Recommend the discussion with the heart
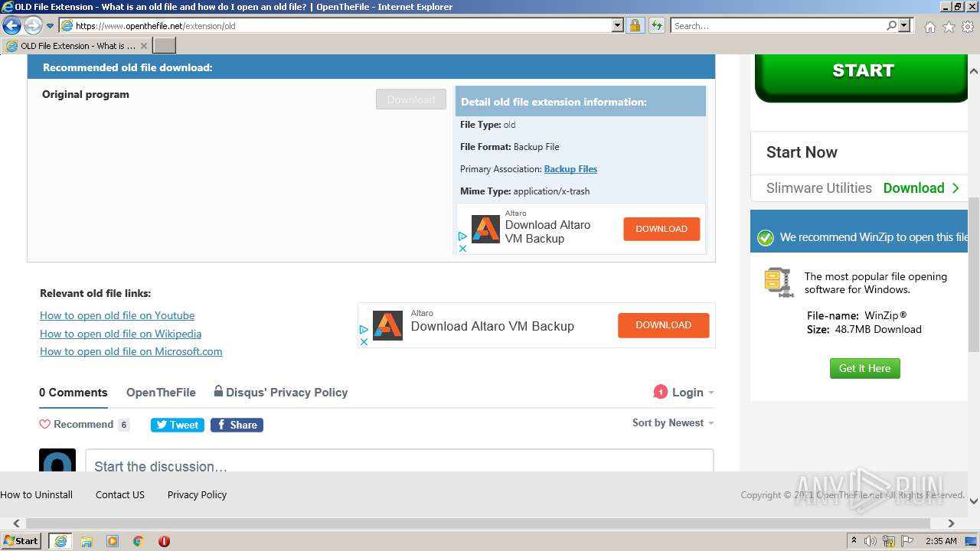The image size is (980, 551). 76,424
